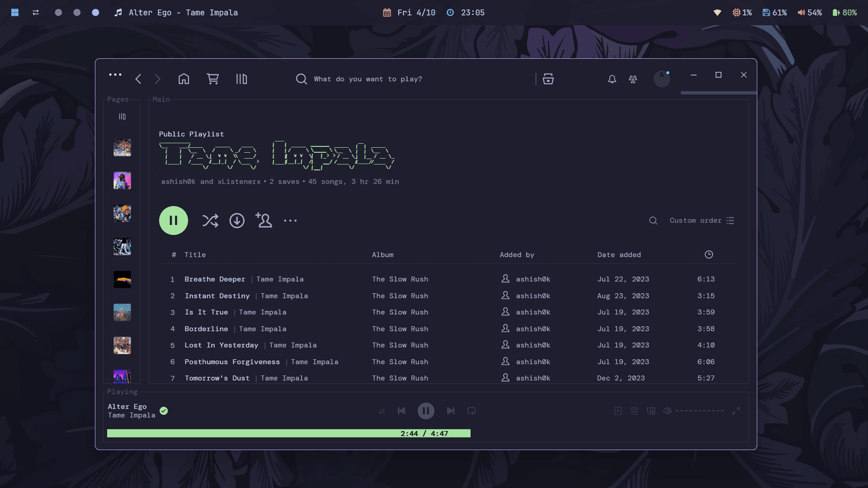Click the Home icon in top bar
Viewport: 868px width, 488px height.
[x=184, y=79]
